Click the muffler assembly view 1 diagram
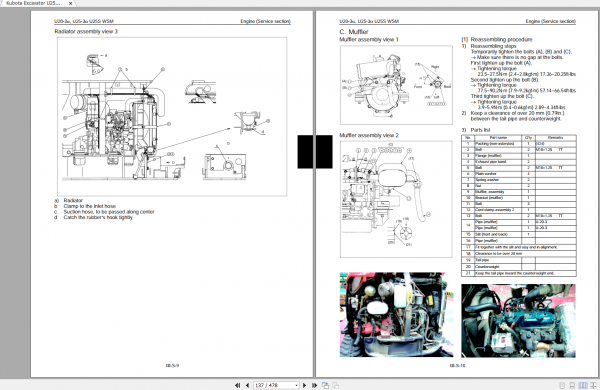 [396, 85]
